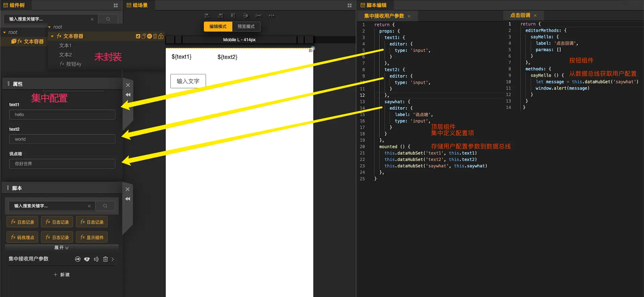644x297 pixels.
Task: Select 按钮4y in component tree
Action: pyautogui.click(x=71, y=64)
